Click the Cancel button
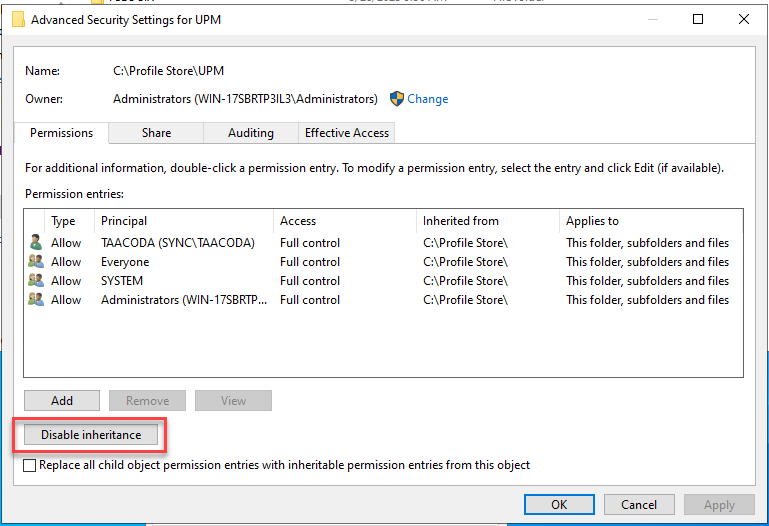Viewport: 769px width, 526px height. tap(639, 505)
